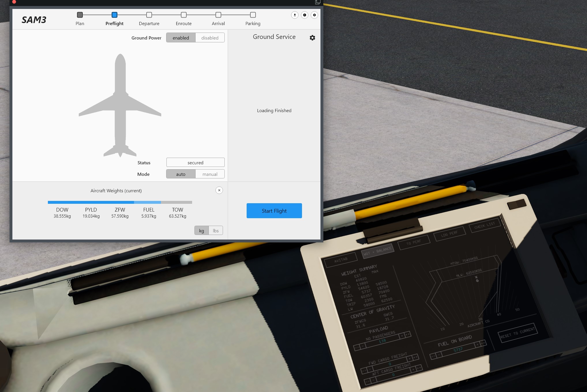Click the pop-out window icon in title bar
Image resolution: width=587 pixels, height=392 pixels.
(x=318, y=2)
